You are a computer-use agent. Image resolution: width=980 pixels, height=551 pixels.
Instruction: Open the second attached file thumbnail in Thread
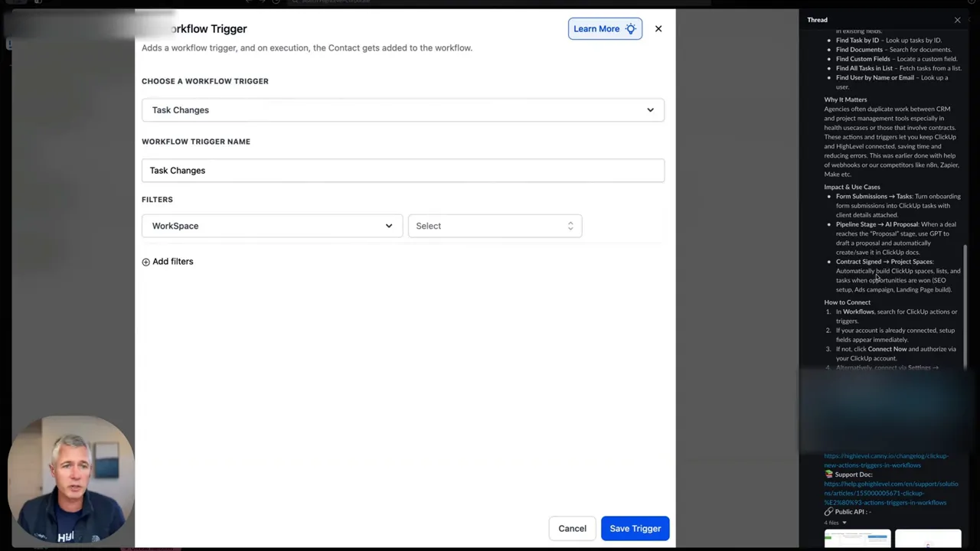coord(928,540)
